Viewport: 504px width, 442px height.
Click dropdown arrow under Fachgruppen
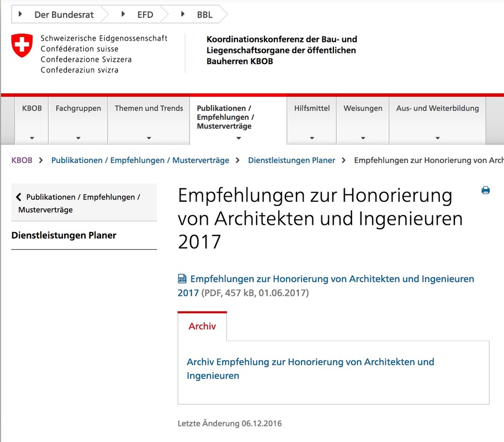click(78, 138)
